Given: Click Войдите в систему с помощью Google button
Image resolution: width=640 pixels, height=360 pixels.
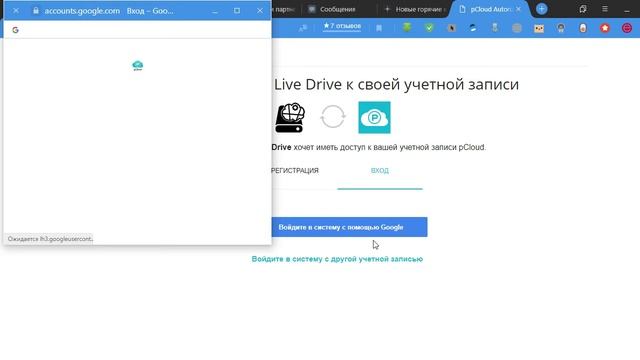Looking at the screenshot, I should point(349,227).
